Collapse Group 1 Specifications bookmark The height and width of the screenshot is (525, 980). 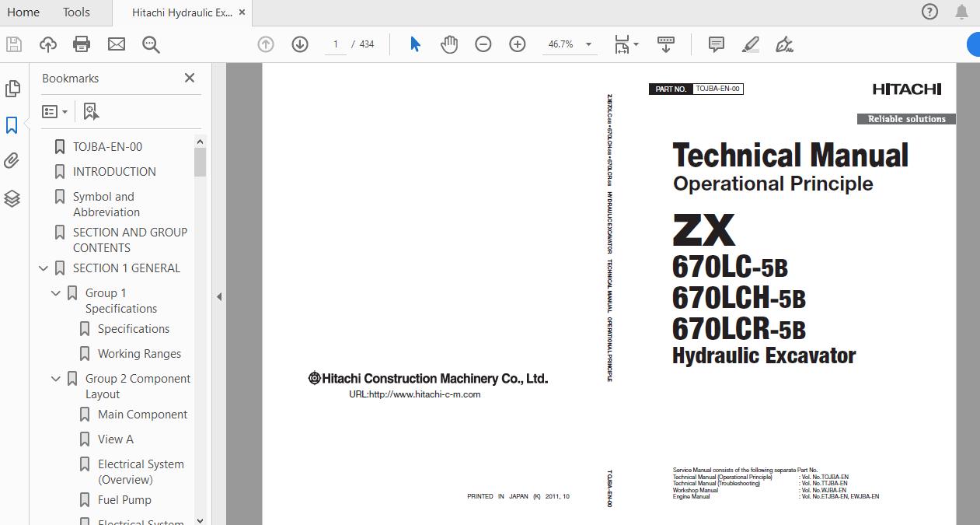point(56,293)
